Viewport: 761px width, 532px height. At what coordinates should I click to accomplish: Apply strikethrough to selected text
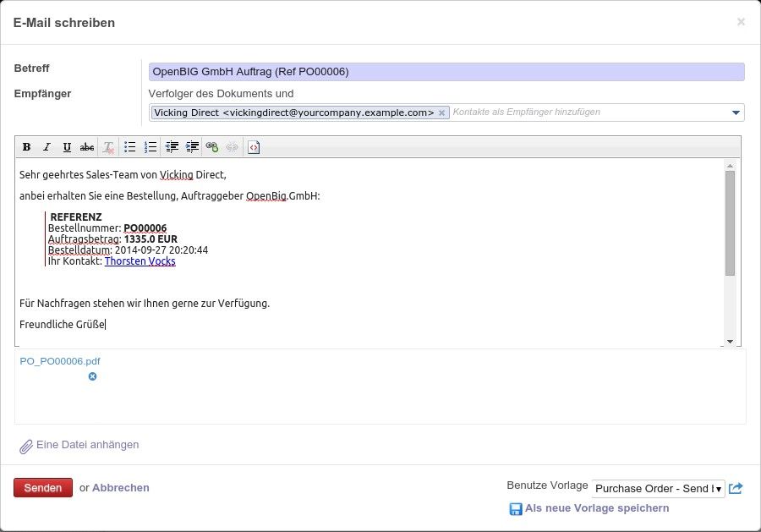pos(86,147)
